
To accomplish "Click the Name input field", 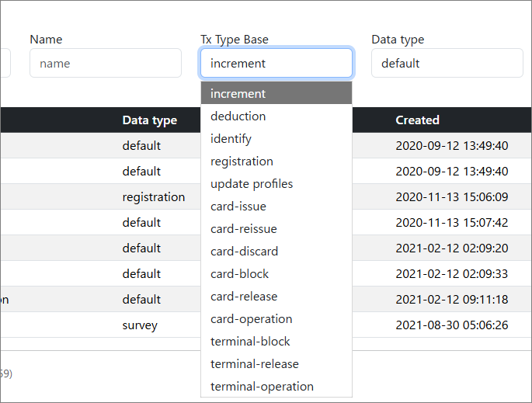I will 105,64.
